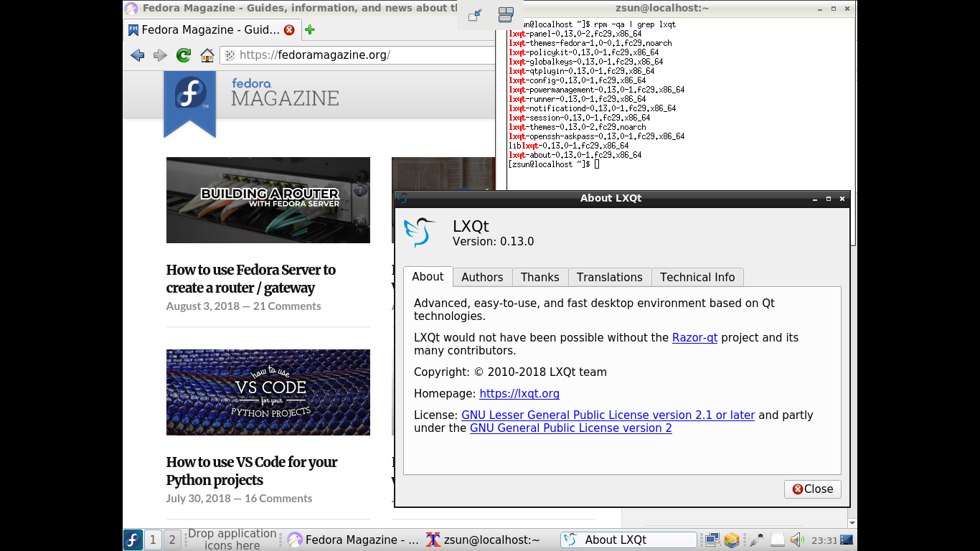Image resolution: width=980 pixels, height=551 pixels.
Task: Click the greyed Forward arrow in browser
Action: (x=160, y=55)
